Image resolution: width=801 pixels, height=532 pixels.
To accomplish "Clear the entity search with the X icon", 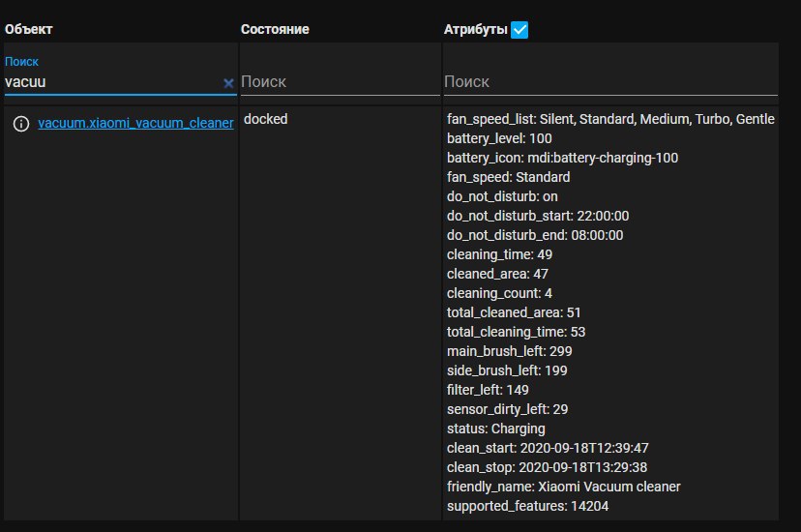I will point(228,83).
